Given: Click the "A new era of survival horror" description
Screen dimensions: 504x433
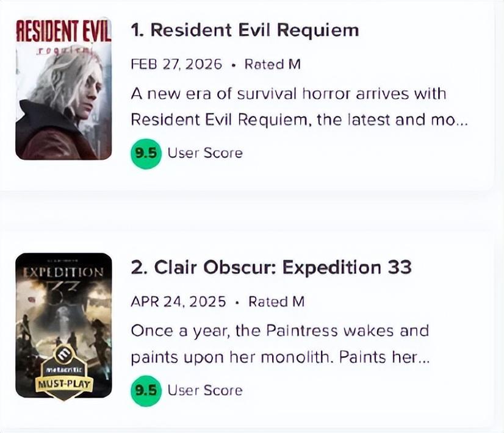Looking at the screenshot, I should [288, 94].
